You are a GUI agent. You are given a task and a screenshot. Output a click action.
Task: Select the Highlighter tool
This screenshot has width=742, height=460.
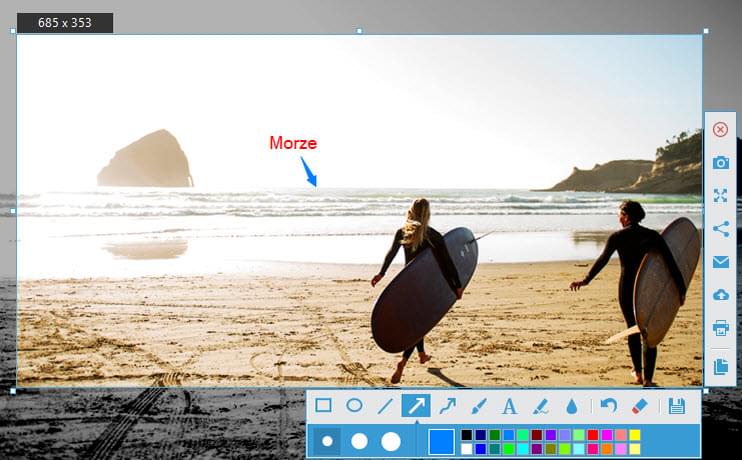click(540, 406)
